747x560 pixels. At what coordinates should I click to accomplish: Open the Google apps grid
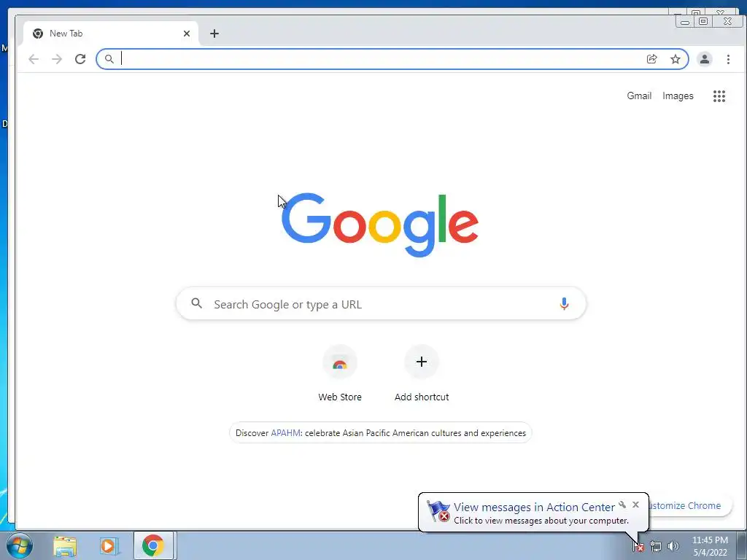[719, 96]
